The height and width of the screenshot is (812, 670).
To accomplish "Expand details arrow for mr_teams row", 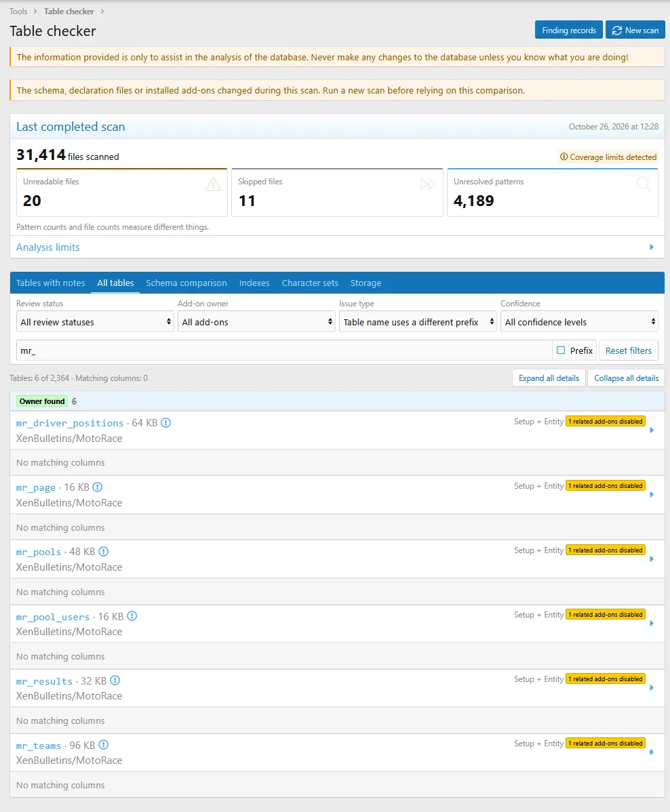I will click(652, 752).
